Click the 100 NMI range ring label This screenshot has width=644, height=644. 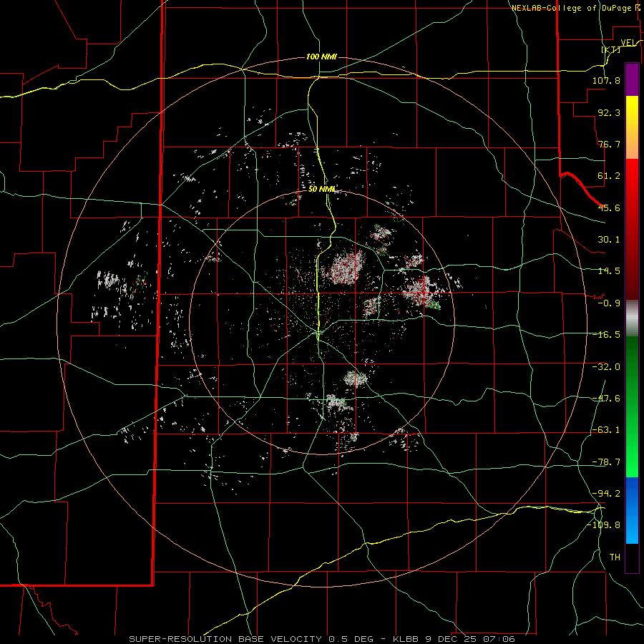[321, 57]
